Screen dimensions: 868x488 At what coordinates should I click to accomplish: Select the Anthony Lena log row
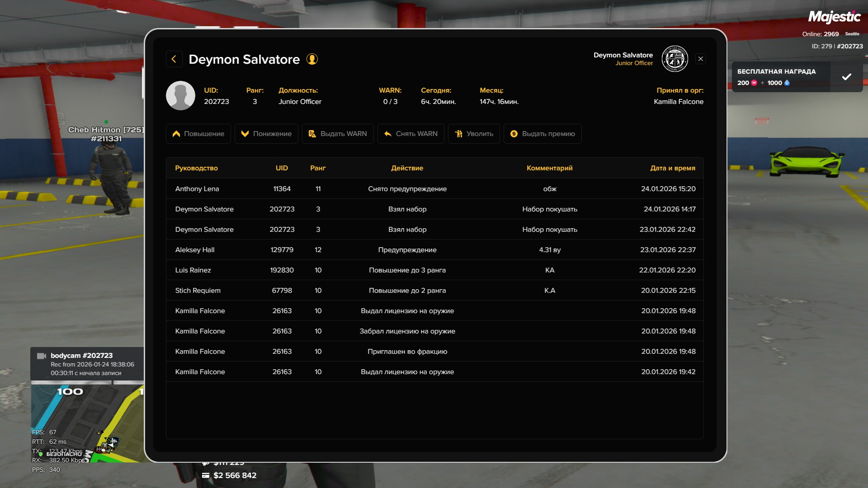tap(434, 189)
